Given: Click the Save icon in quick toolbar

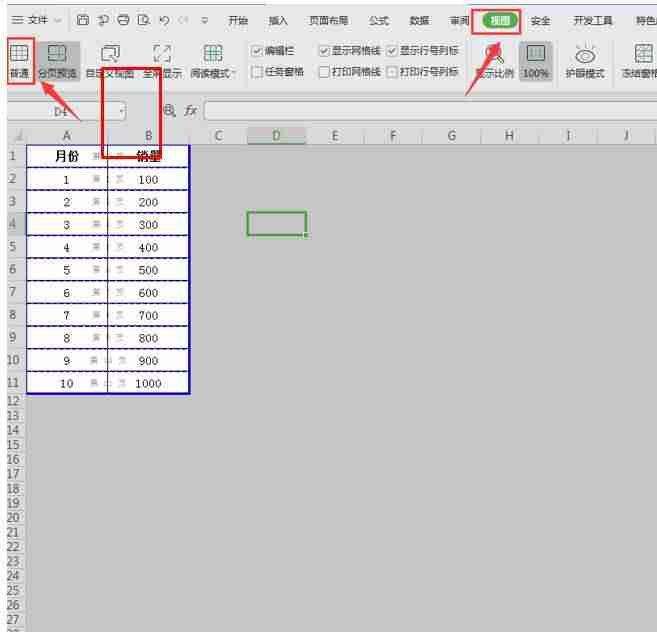Looking at the screenshot, I should coord(83,20).
